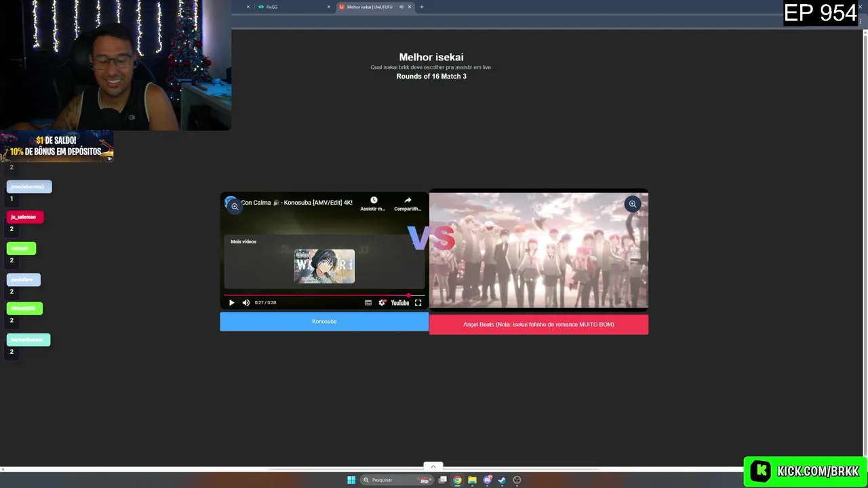The height and width of the screenshot is (488, 868).
Task: Select the ju_salomao red username badge
Action: (25, 217)
